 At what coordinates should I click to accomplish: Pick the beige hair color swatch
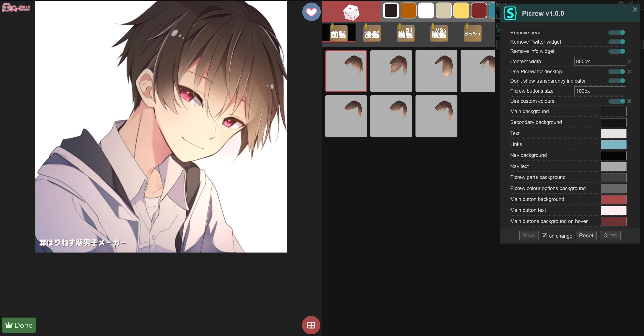(444, 10)
